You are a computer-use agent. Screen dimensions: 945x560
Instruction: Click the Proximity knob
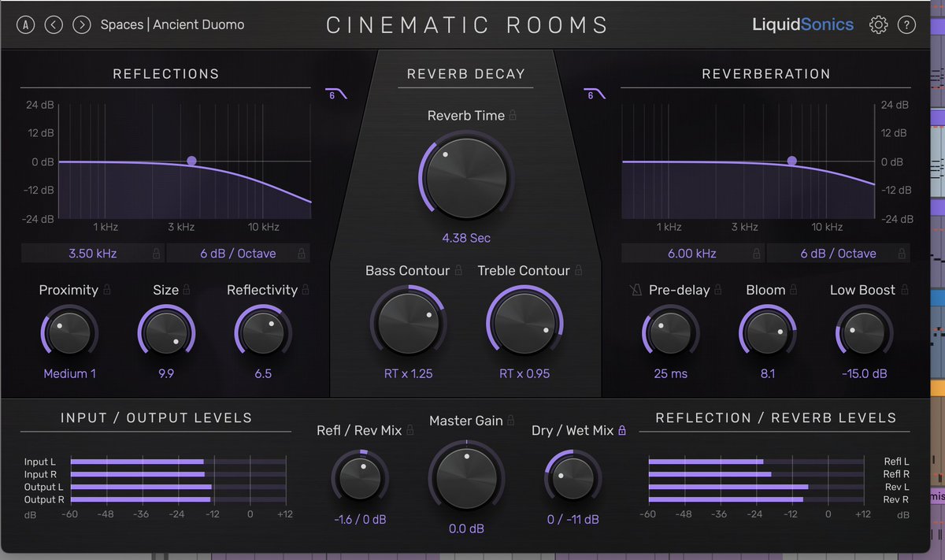coord(69,333)
